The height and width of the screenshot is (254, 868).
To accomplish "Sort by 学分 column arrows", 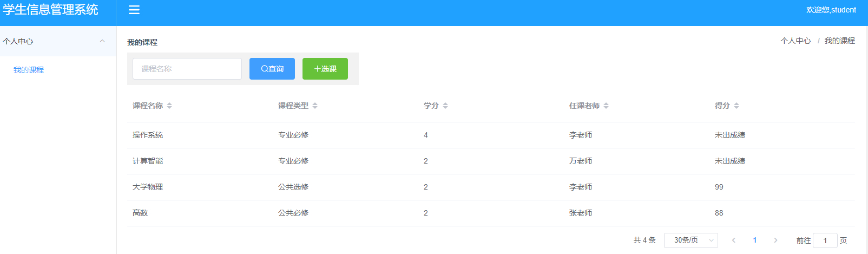I will (x=445, y=106).
